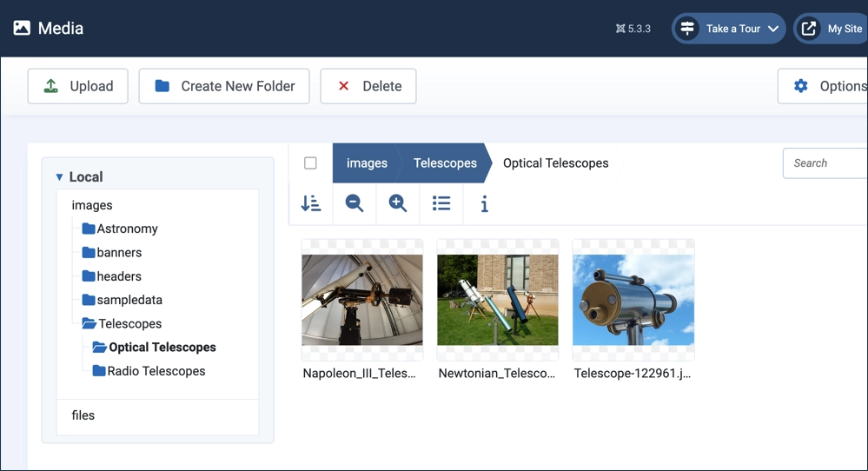Select Optical Telescopes in tree
Screen dimensions: 868x471
[162, 348]
